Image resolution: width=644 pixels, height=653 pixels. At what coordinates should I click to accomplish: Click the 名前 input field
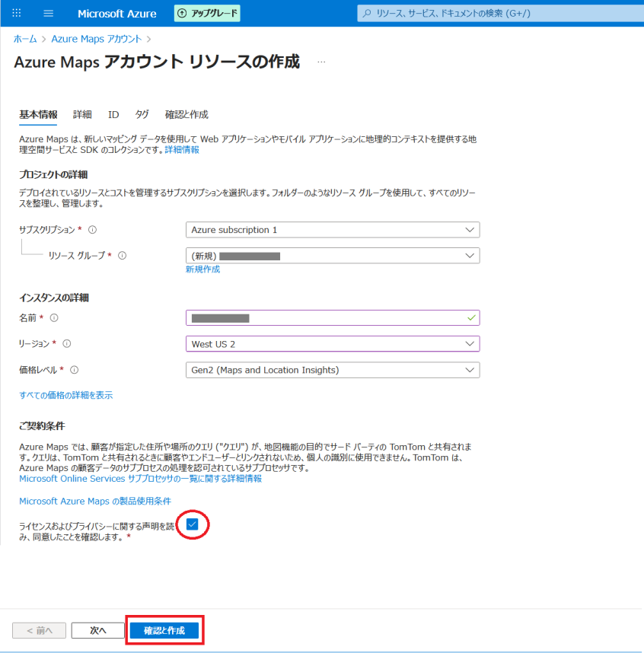coord(333,318)
